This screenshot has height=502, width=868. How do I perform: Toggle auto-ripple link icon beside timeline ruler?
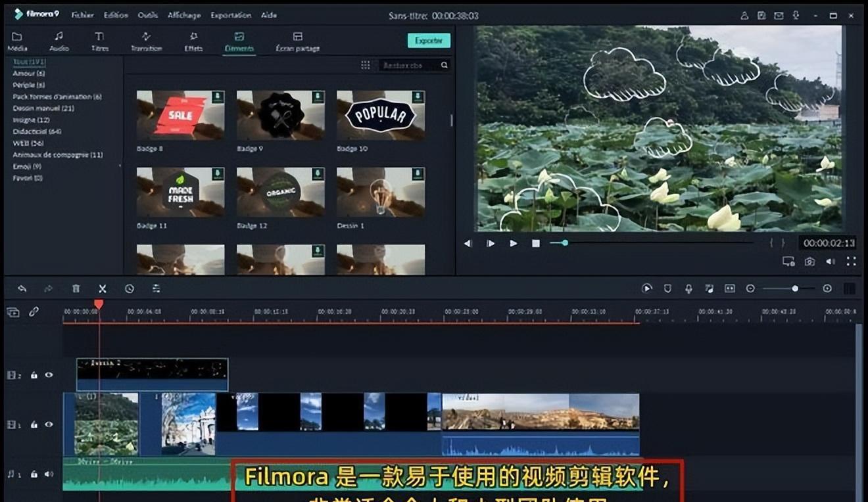point(34,312)
